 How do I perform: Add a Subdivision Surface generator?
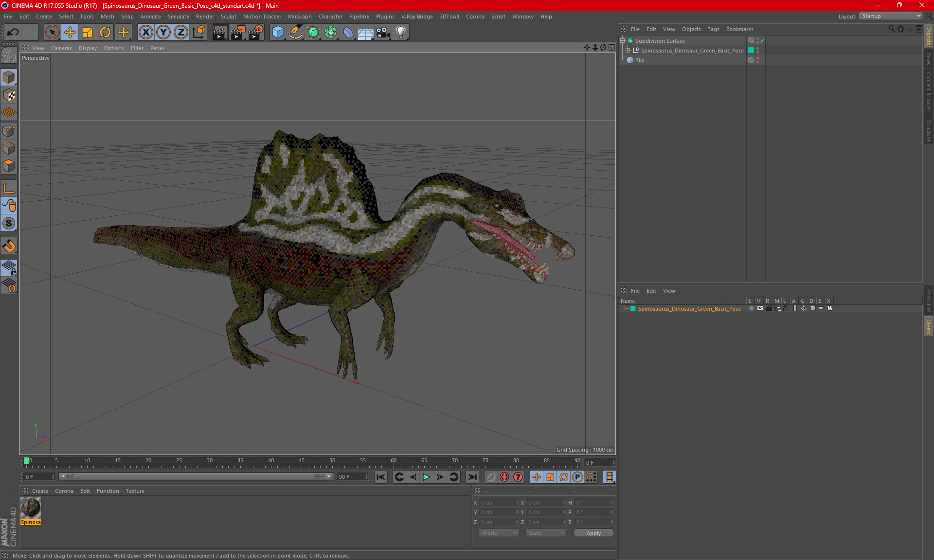[x=313, y=32]
